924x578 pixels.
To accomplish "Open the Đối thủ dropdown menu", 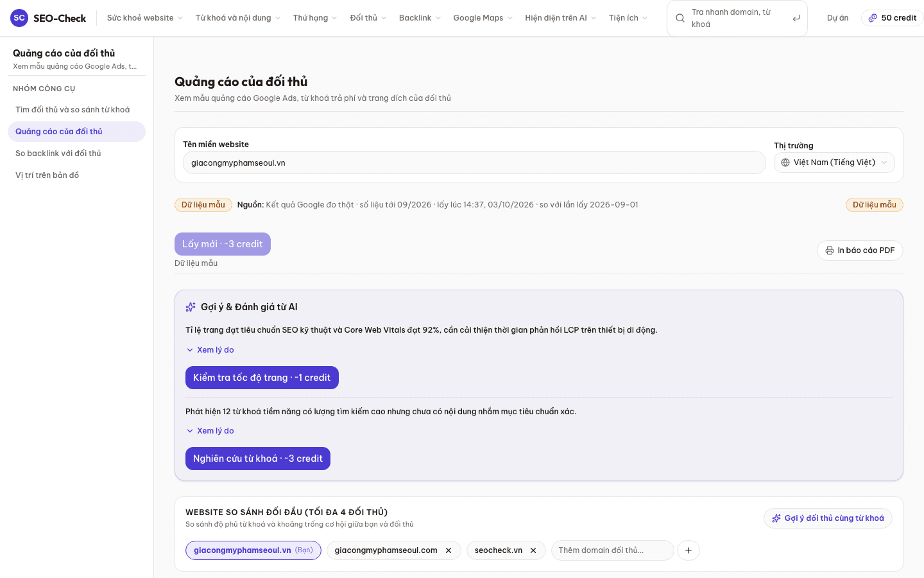I will (368, 18).
